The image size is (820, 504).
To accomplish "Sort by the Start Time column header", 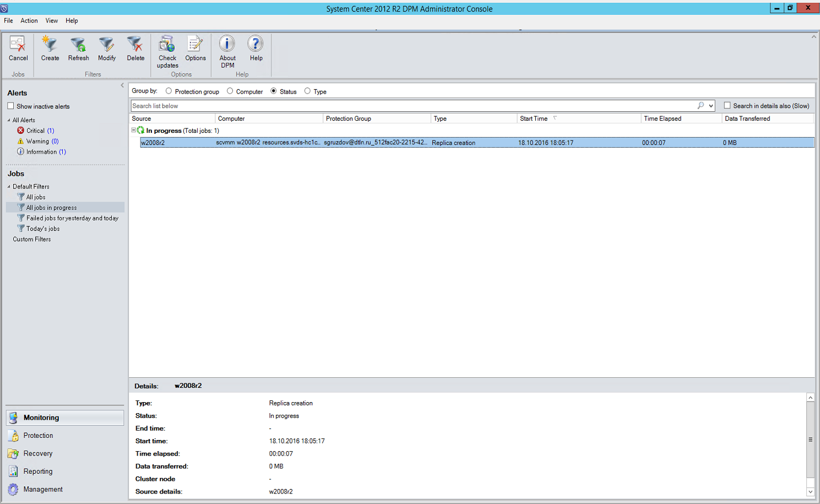I will click(x=579, y=118).
